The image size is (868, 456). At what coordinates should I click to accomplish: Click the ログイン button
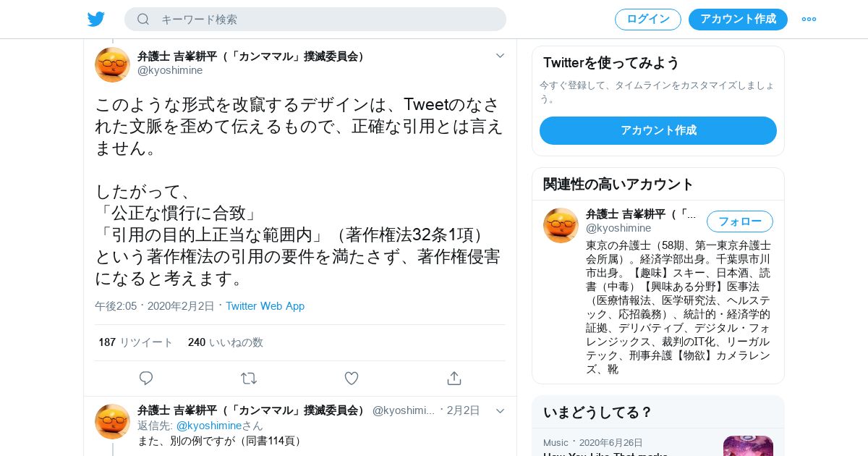pyautogui.click(x=648, y=20)
